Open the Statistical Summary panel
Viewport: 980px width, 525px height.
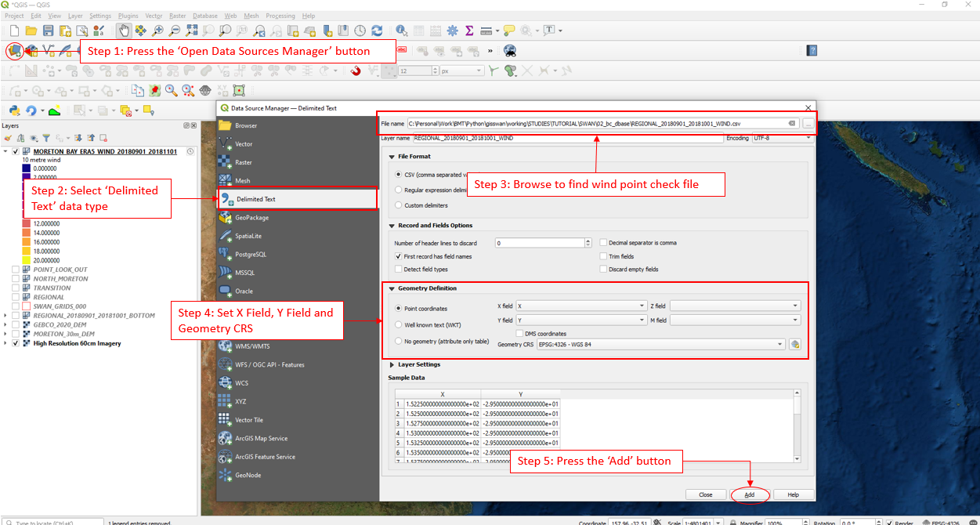(468, 30)
